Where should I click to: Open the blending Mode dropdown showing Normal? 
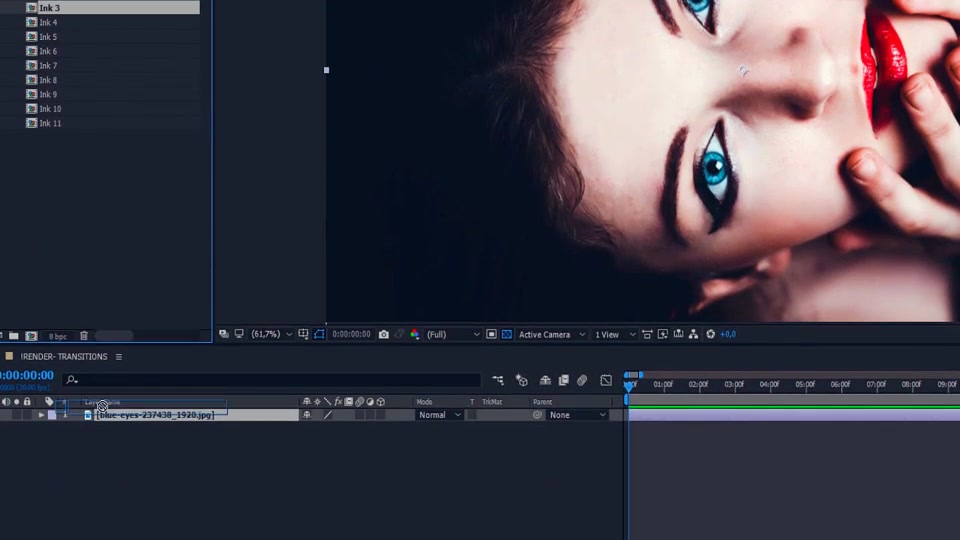pos(439,415)
